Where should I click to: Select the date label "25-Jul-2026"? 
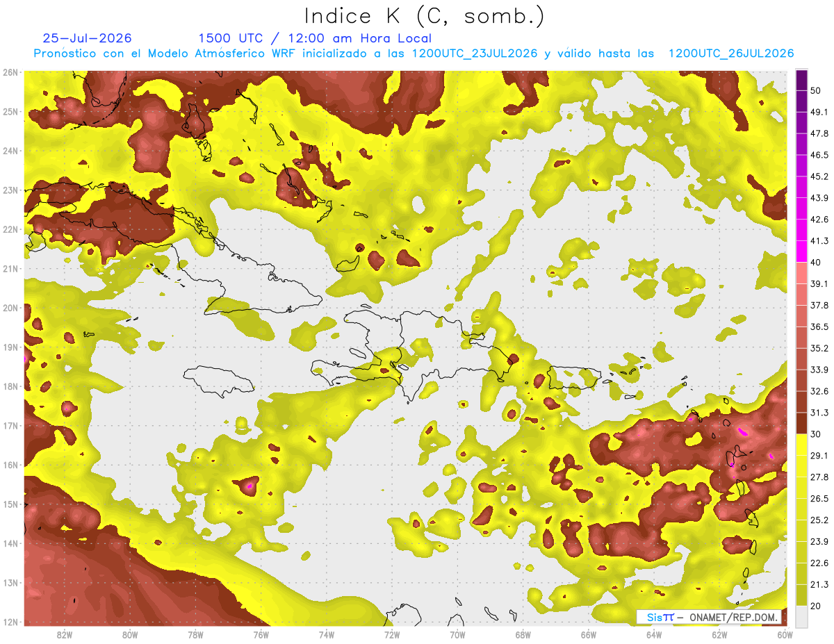coord(87,38)
